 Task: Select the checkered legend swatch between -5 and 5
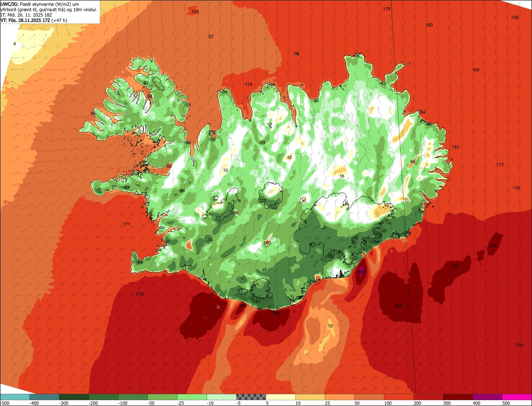click(x=251, y=397)
